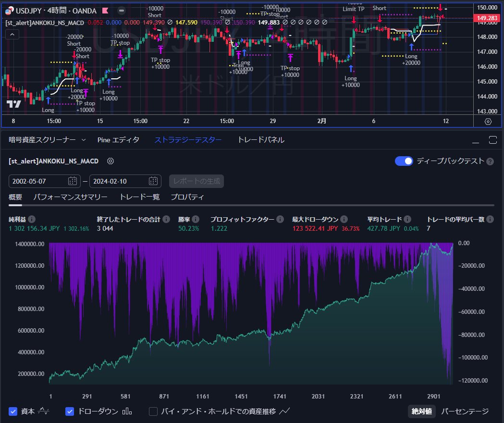Open chart settings gear on the time axis
Screen dimensions: 504x423
(x=488, y=122)
